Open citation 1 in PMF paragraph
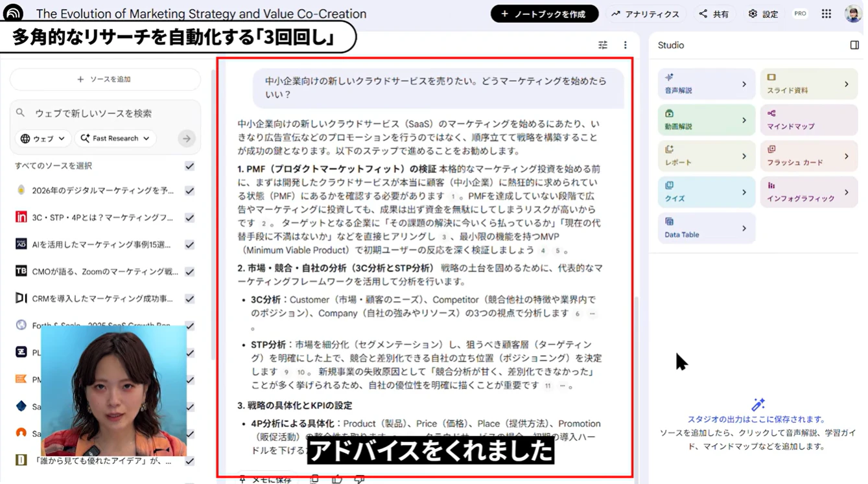Screen dimensions: 868x484 454,196
